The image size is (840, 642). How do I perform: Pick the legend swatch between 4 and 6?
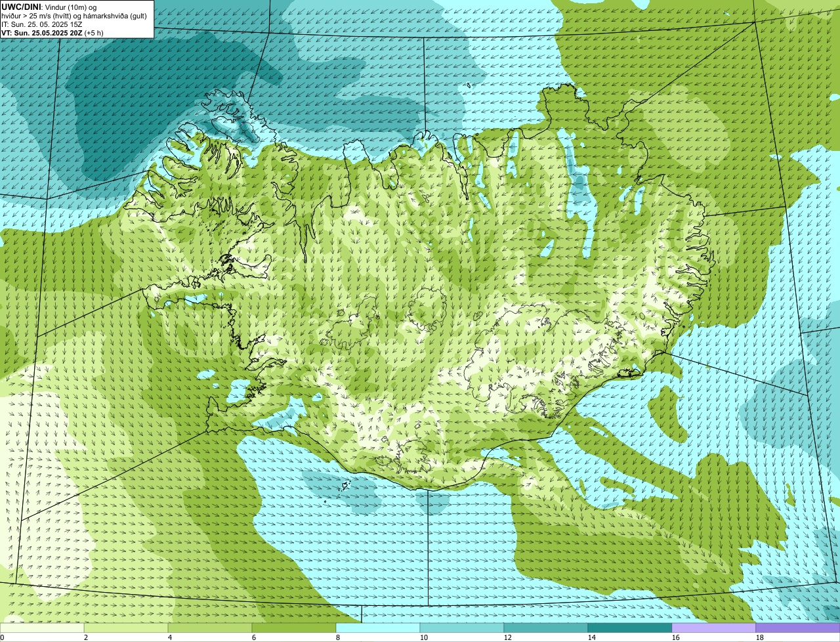coord(210,628)
